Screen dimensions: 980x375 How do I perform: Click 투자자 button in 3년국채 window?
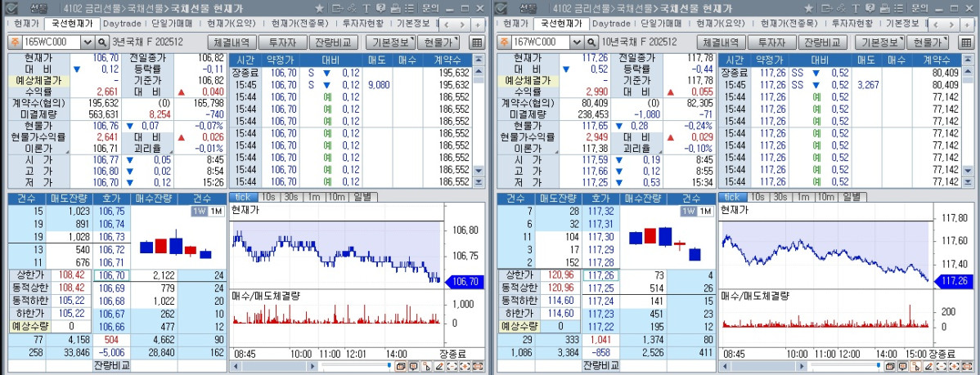[x=282, y=42]
